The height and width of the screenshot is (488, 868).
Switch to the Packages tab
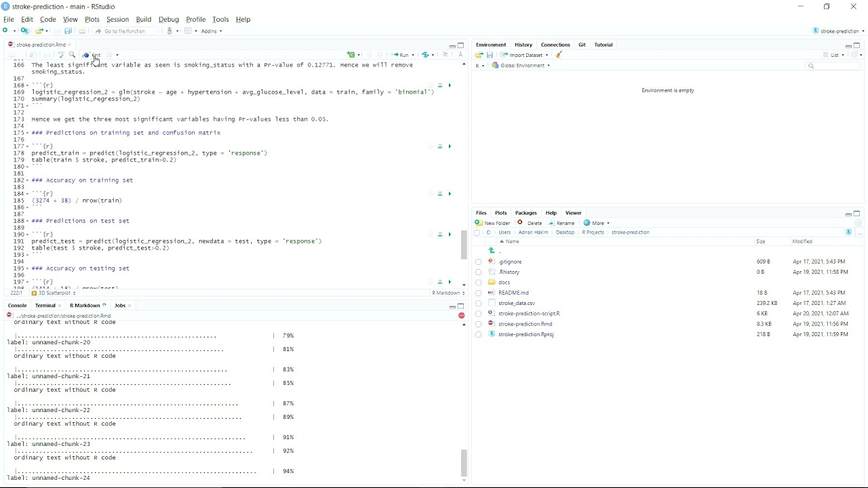coord(526,213)
